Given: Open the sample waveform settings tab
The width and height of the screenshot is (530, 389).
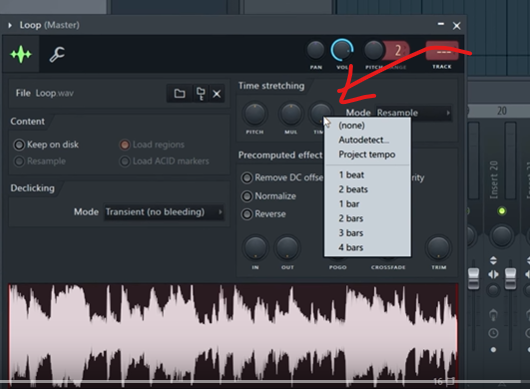Looking at the screenshot, I should click(21, 54).
